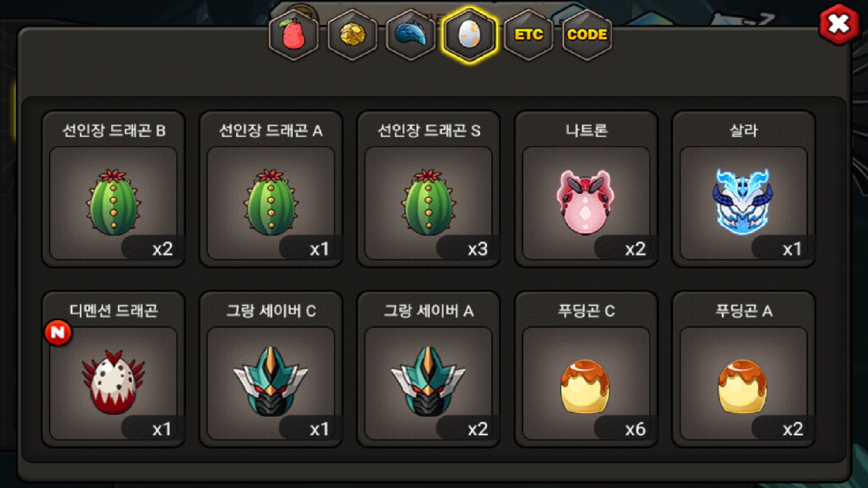
Task: Open the red fruit food tab
Action: tap(294, 35)
